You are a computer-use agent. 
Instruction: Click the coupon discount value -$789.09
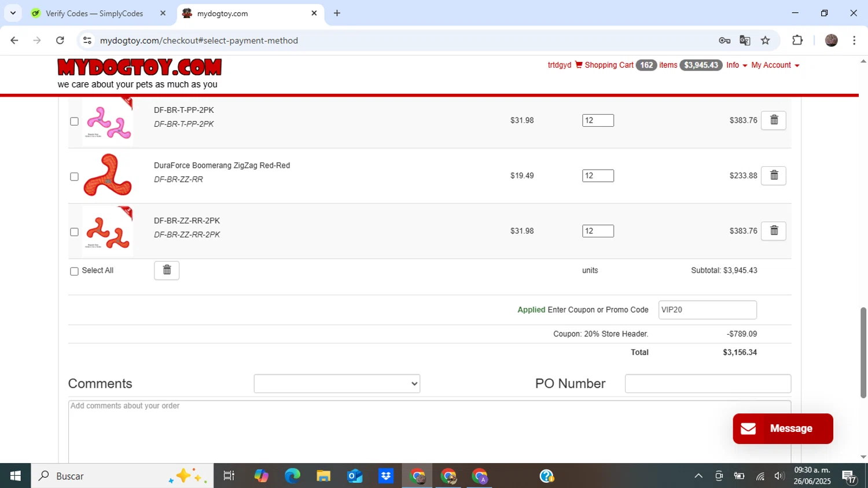click(x=742, y=334)
